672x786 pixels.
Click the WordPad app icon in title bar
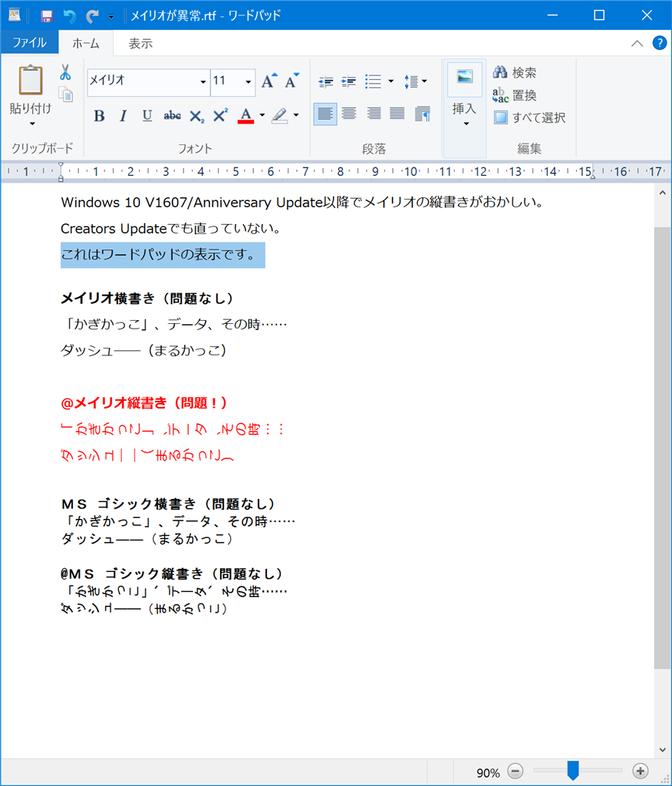tap(14, 15)
